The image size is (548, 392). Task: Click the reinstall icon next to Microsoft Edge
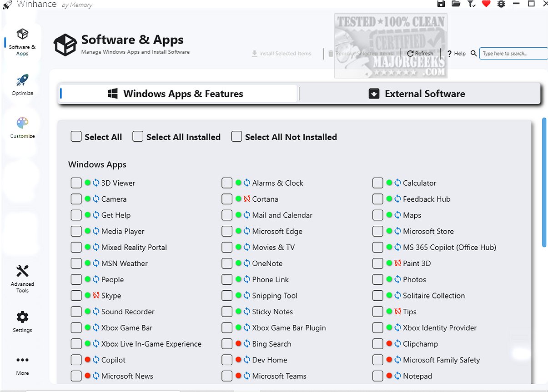247,231
